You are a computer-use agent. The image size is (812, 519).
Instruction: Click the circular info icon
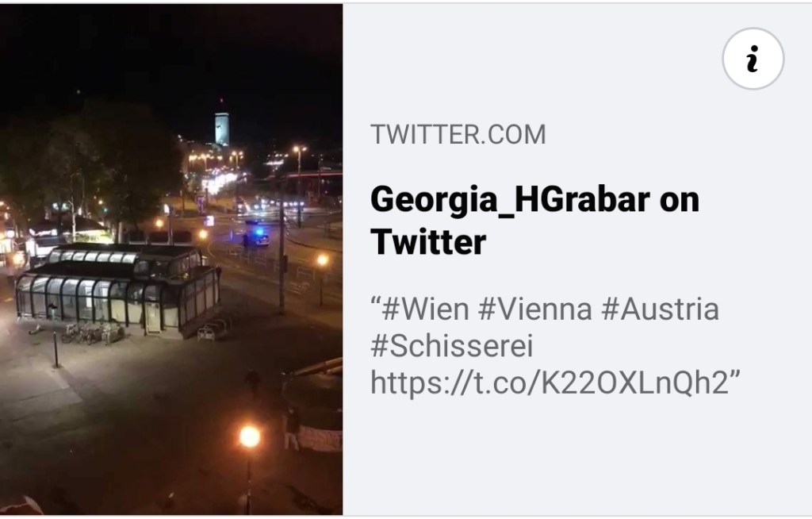(753, 59)
